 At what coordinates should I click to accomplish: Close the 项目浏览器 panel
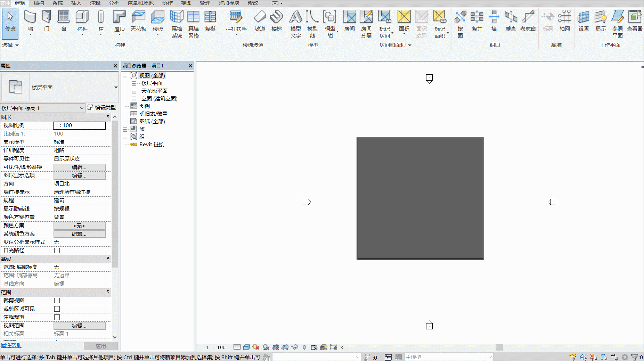(x=190, y=66)
